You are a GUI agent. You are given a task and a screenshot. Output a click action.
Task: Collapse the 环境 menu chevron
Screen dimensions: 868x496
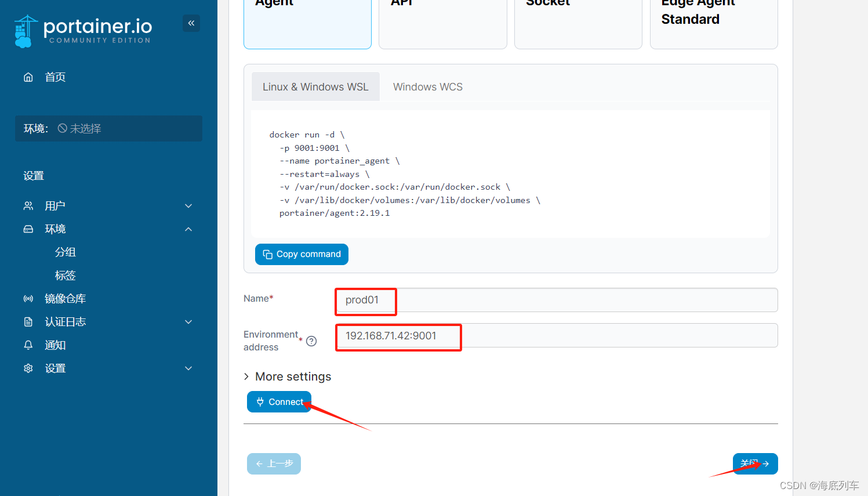[188, 229]
